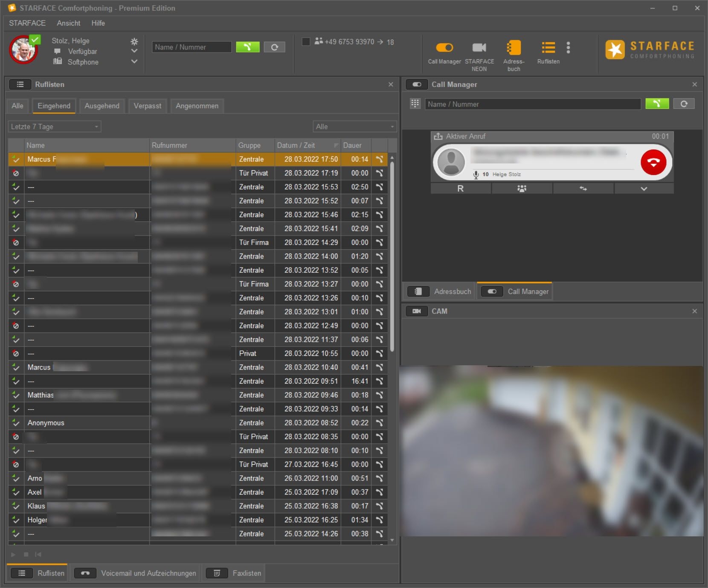The image size is (708, 588).
Task: Call back the Anonymous entry at 08:52
Action: pos(379,423)
